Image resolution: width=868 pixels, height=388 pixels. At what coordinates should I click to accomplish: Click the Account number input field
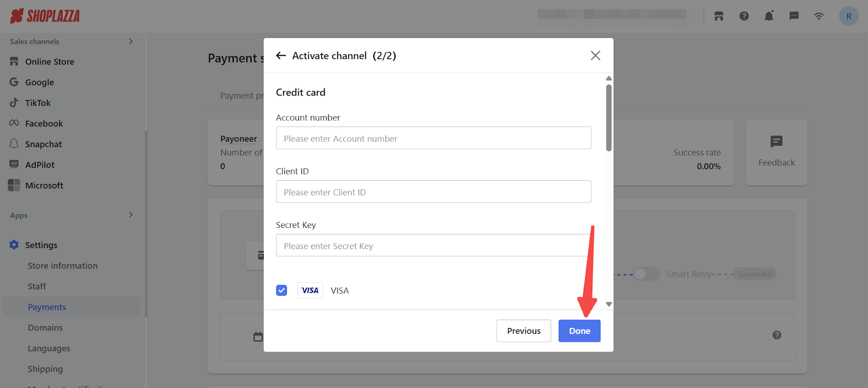click(433, 138)
